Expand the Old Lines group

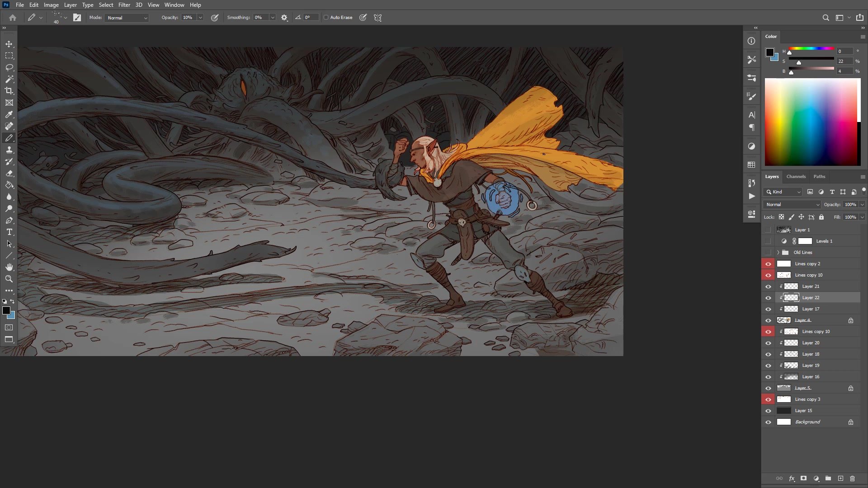pyautogui.click(x=778, y=253)
